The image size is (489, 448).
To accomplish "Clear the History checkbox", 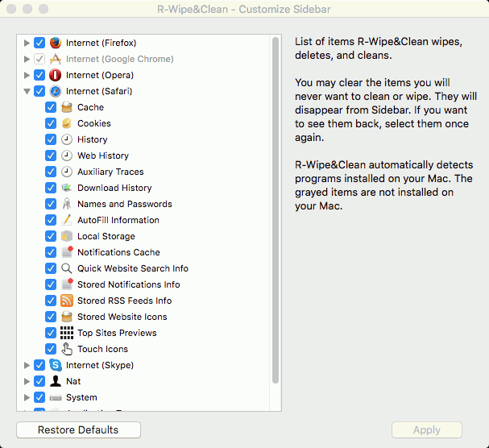I will coord(51,139).
